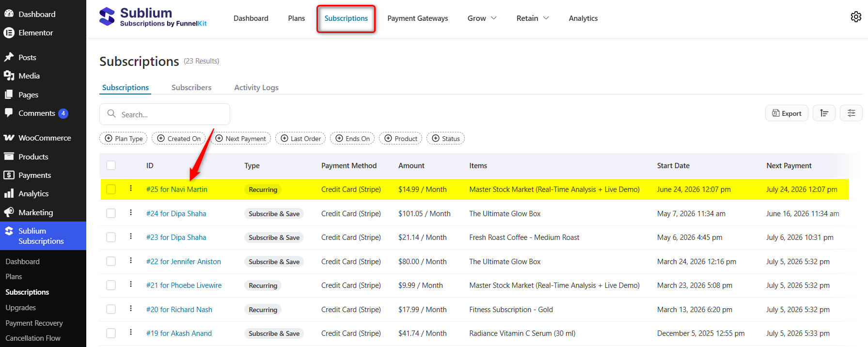The image size is (868, 347).
Task: Open subscription #25 for Navi Martin
Action: click(x=177, y=189)
